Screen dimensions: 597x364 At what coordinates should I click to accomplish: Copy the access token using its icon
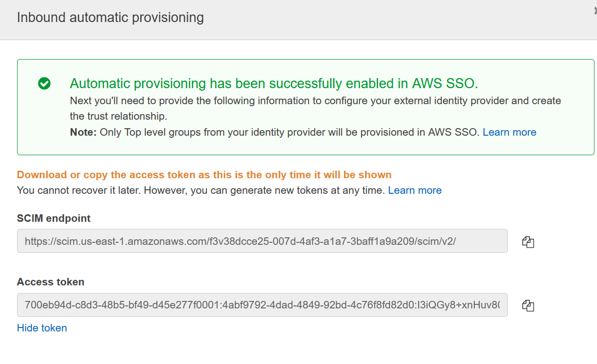coord(528,305)
